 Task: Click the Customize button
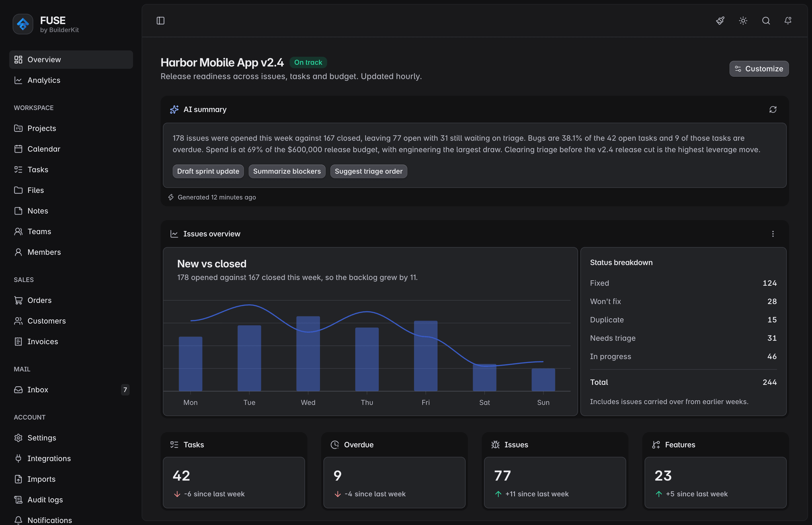[x=759, y=69]
